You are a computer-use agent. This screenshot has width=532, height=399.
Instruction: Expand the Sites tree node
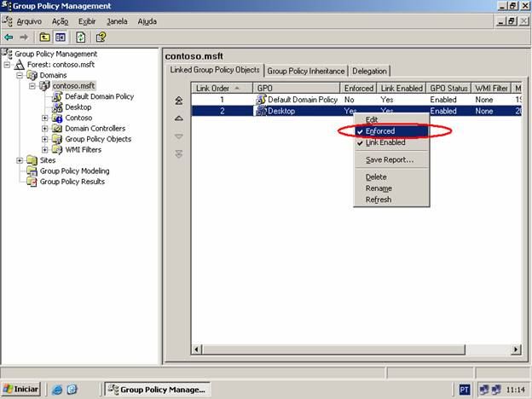20,160
